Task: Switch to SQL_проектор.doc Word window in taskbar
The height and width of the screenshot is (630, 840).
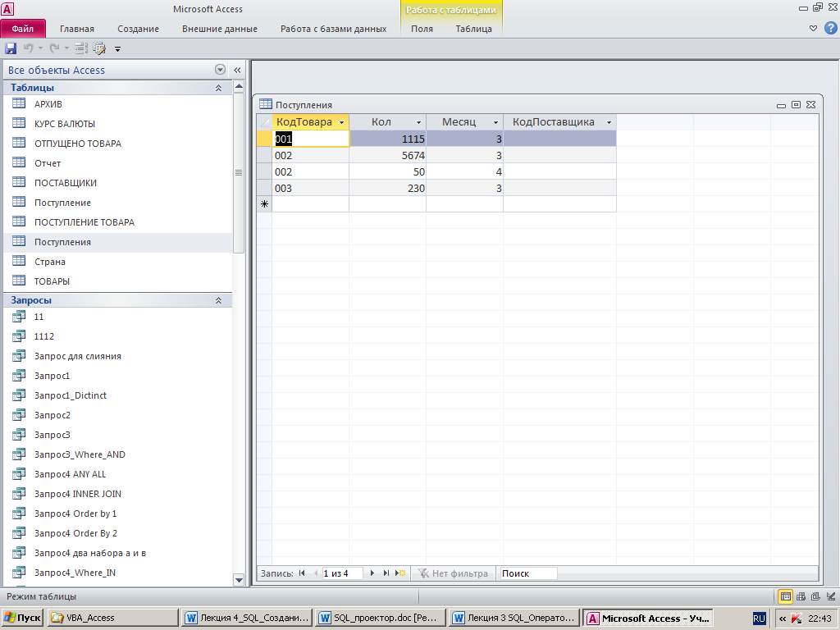Action: [x=381, y=618]
